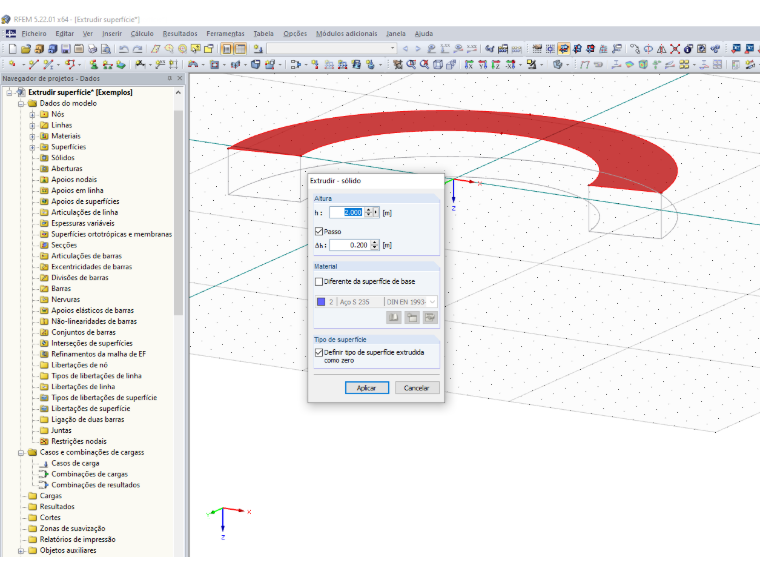Toggle Definir tipo de superfície extrudida checkbox
The width and height of the screenshot is (760, 570).
click(319, 352)
